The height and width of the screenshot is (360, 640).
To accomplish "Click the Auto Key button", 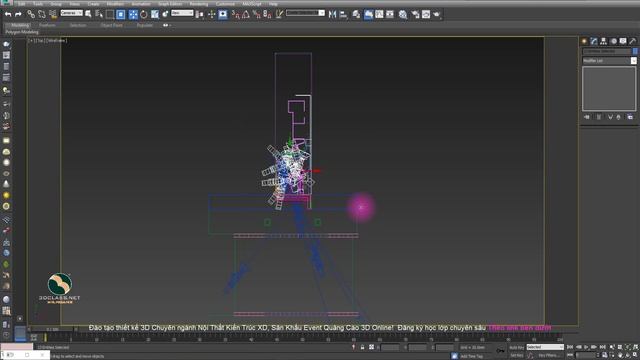I will [x=516, y=347].
